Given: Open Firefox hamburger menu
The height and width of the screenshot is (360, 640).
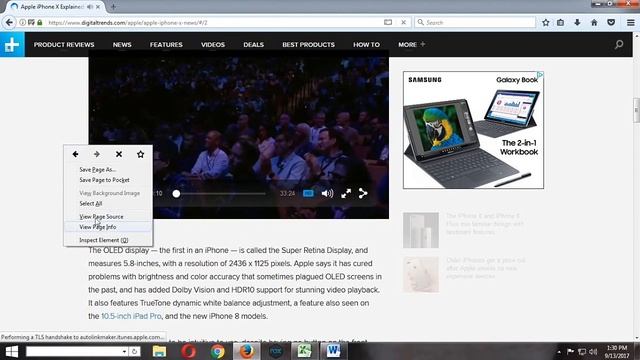Looking at the screenshot, I should coord(631,22).
